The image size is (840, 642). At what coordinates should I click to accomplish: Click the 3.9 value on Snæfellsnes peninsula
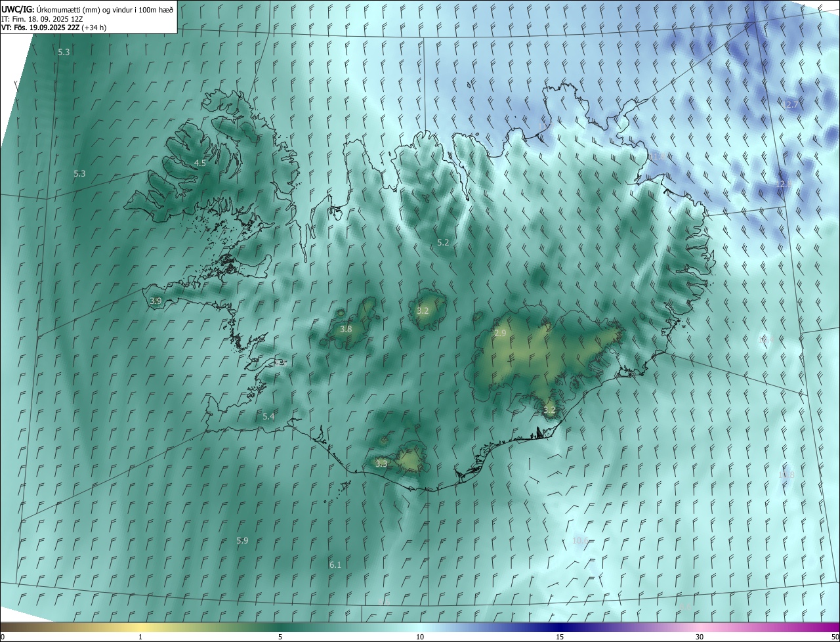pos(156,301)
